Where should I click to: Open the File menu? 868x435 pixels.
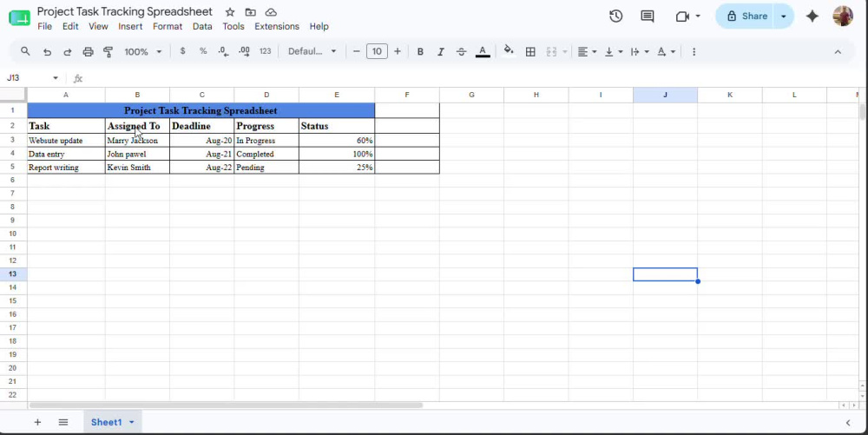(x=44, y=26)
